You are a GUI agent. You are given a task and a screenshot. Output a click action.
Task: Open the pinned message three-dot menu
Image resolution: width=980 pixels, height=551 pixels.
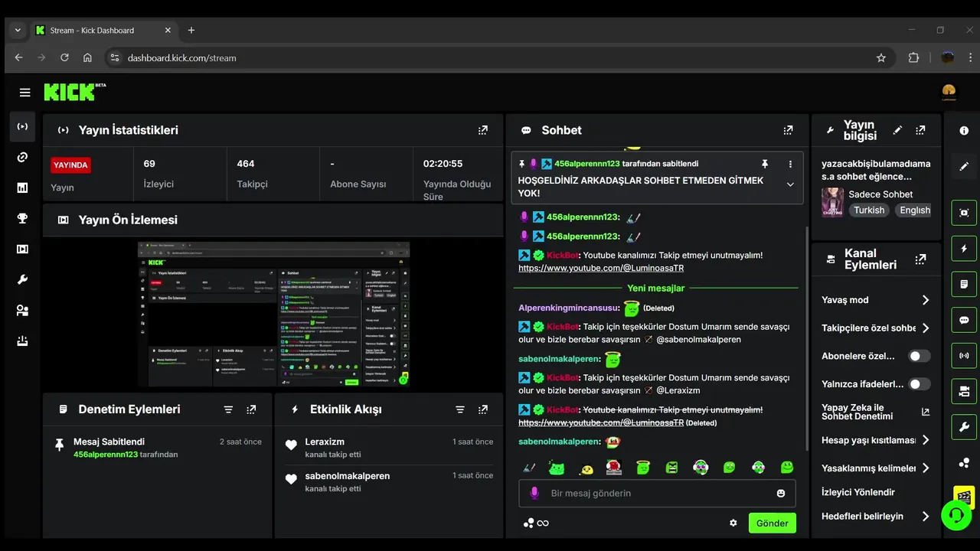pyautogui.click(x=790, y=164)
